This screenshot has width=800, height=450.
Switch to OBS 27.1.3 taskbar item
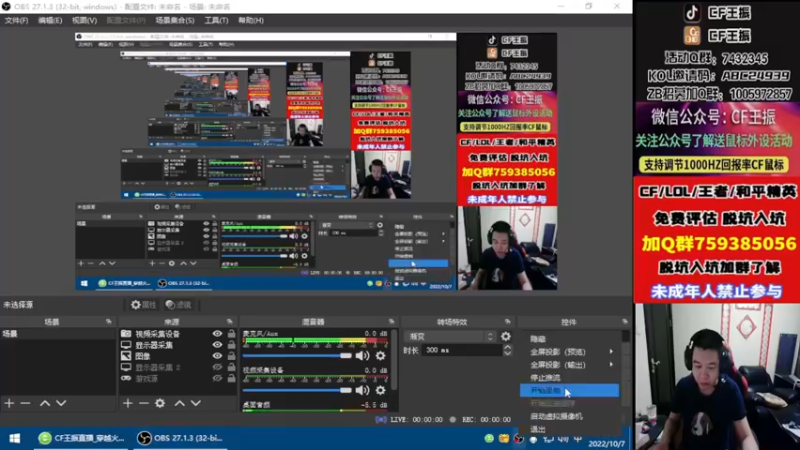(181, 438)
